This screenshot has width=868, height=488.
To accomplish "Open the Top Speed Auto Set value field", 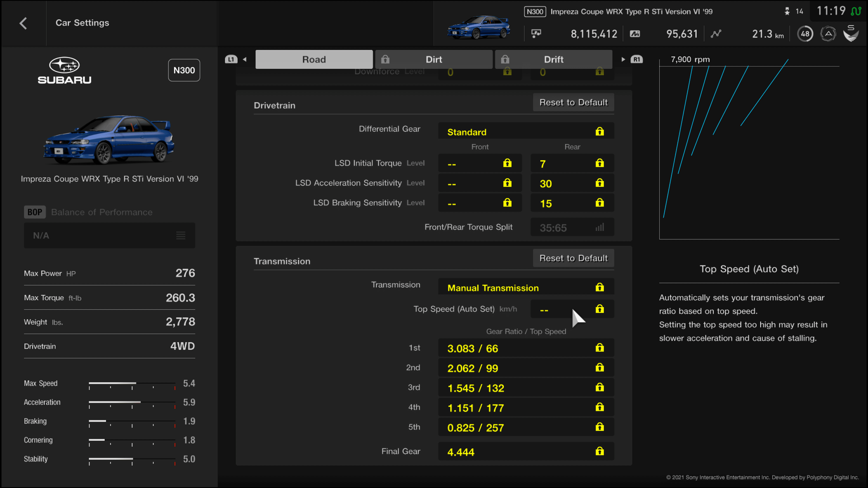I will 572,309.
